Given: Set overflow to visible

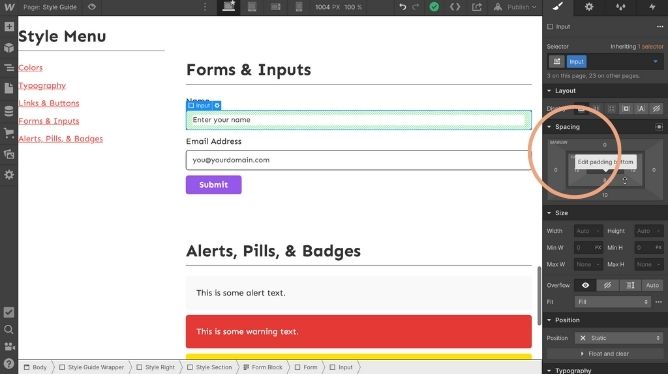Looking at the screenshot, I should (x=585, y=285).
